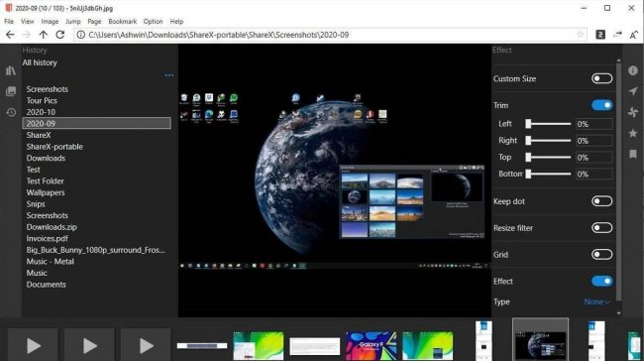Adjust the Trim Top slider

548,158
